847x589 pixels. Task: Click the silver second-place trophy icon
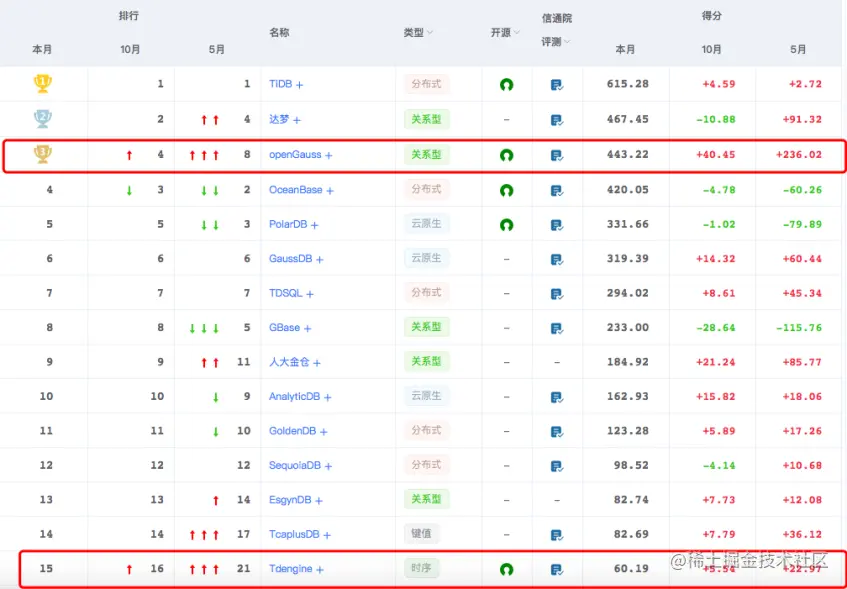pyautogui.click(x=43, y=119)
